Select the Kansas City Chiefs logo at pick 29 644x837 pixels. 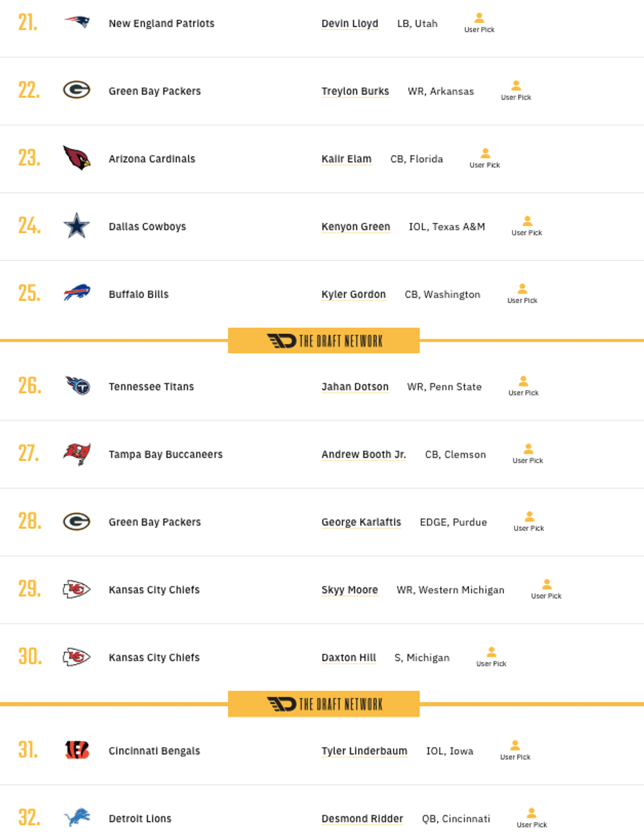click(x=77, y=589)
